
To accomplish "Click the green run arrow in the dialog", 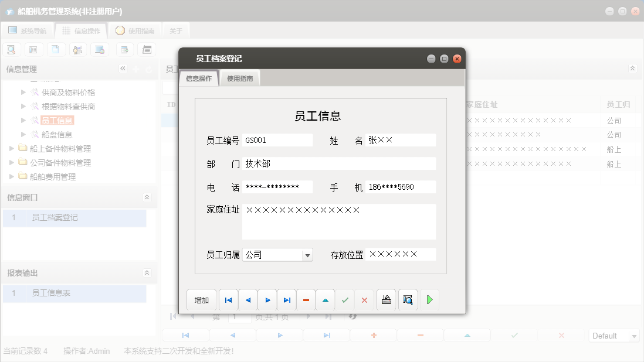I will pyautogui.click(x=429, y=300).
